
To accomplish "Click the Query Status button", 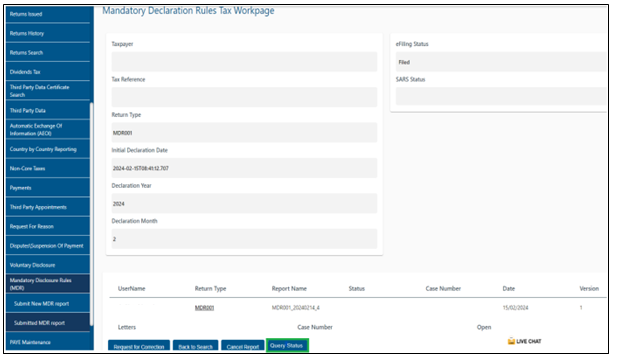I will [x=287, y=345].
